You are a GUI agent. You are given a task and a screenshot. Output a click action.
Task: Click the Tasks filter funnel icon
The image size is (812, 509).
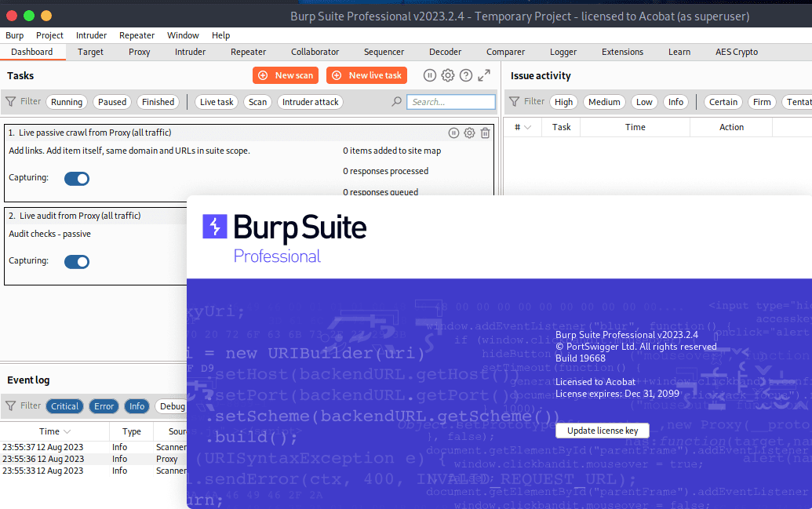(x=10, y=101)
